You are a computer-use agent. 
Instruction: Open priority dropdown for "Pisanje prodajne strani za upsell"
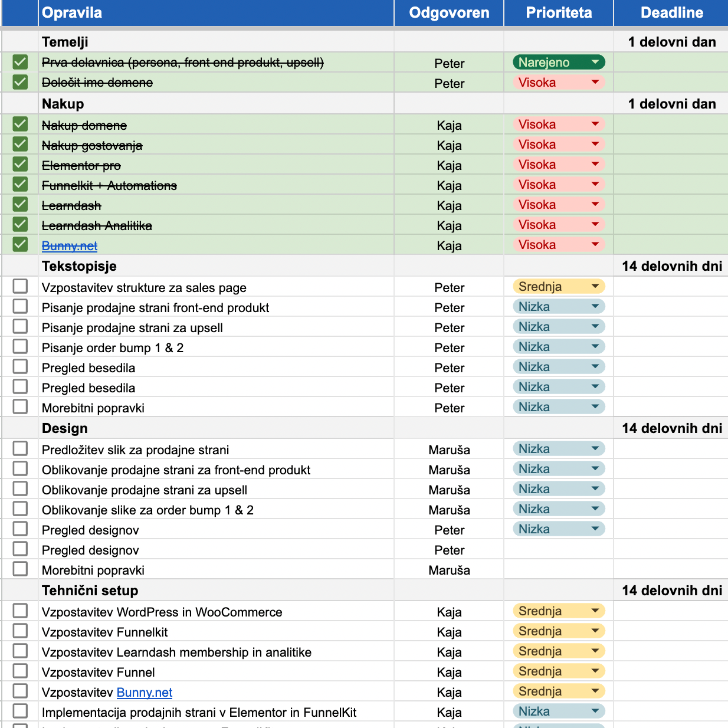[595, 327]
